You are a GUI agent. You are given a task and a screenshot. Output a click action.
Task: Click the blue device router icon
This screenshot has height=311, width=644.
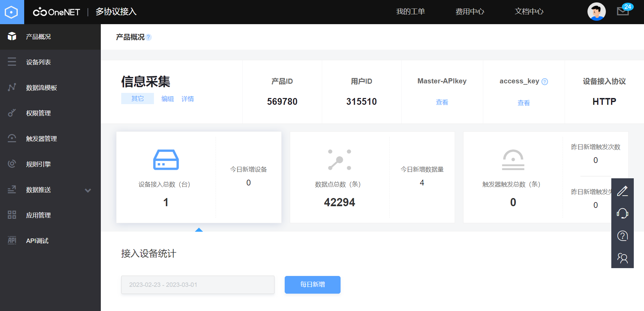[166, 160]
